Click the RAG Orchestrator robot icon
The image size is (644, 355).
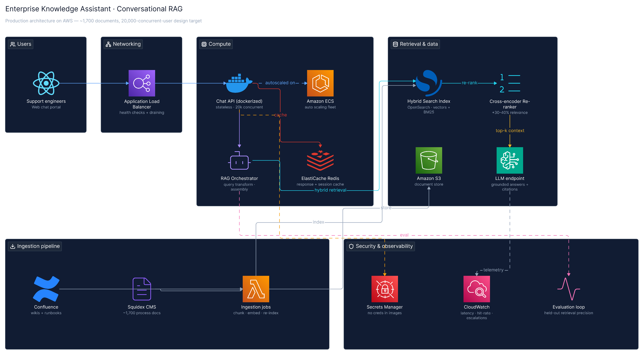tap(239, 160)
